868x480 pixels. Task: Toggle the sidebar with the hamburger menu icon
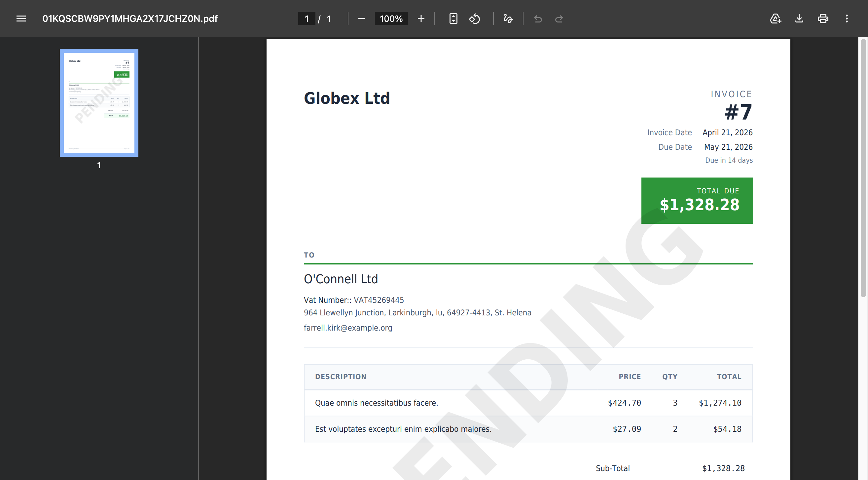click(21, 19)
